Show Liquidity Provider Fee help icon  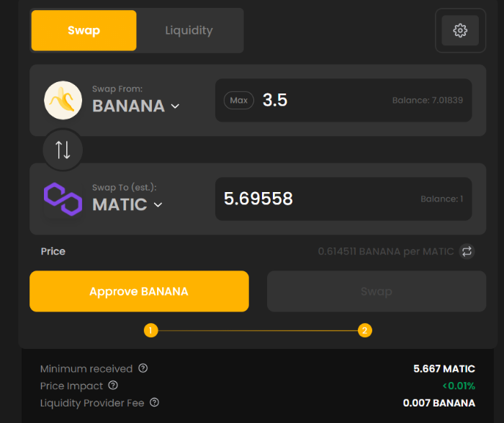click(155, 402)
